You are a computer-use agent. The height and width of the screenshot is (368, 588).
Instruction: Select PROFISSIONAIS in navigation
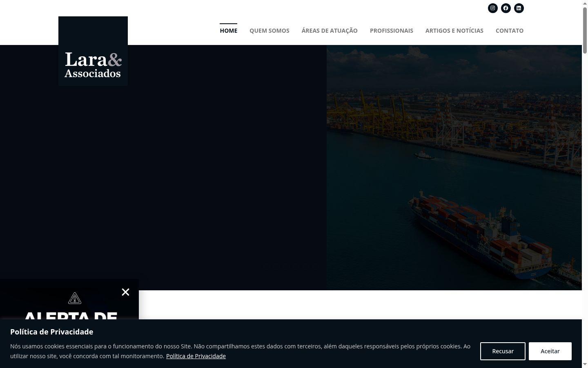392,31
